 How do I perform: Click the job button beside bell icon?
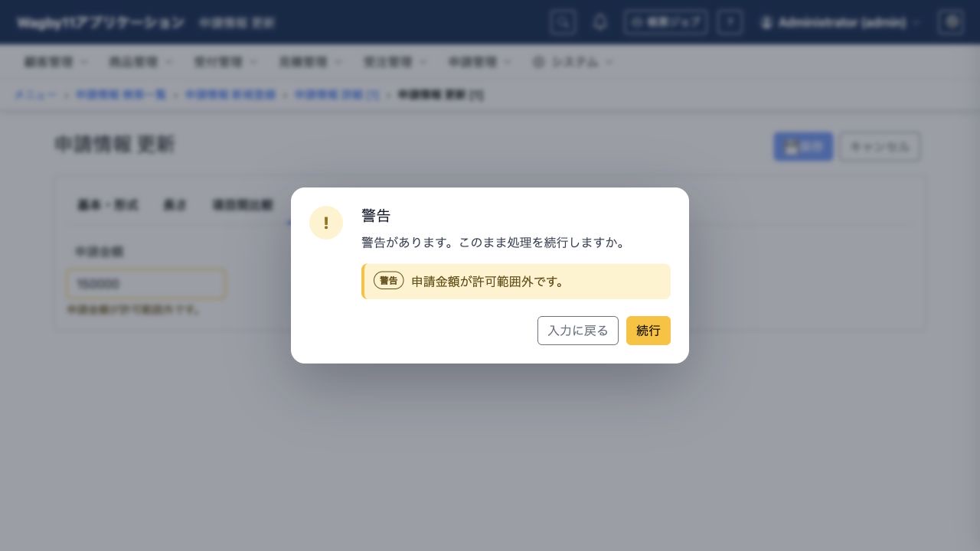pyautogui.click(x=665, y=22)
